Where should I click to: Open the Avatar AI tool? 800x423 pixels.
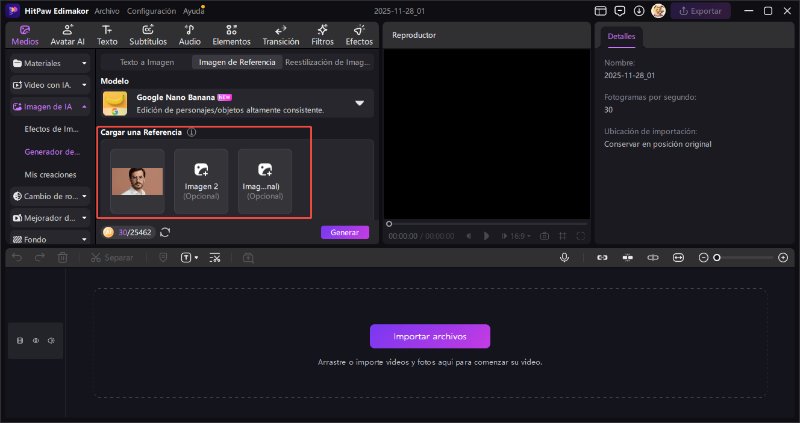point(68,36)
